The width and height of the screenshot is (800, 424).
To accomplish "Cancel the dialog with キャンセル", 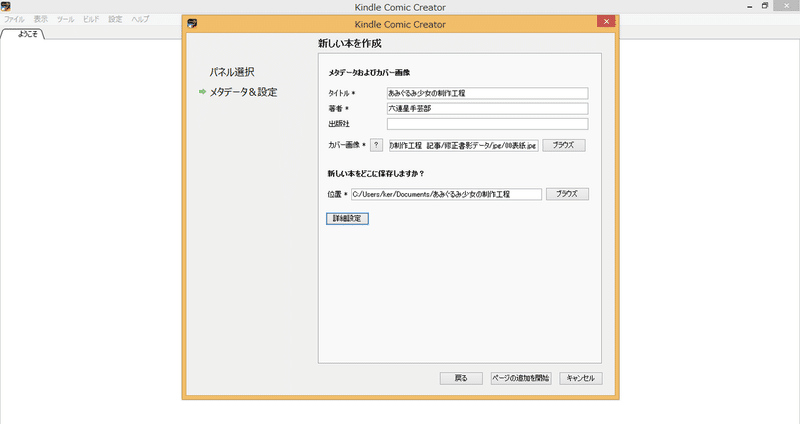I will coord(581,378).
